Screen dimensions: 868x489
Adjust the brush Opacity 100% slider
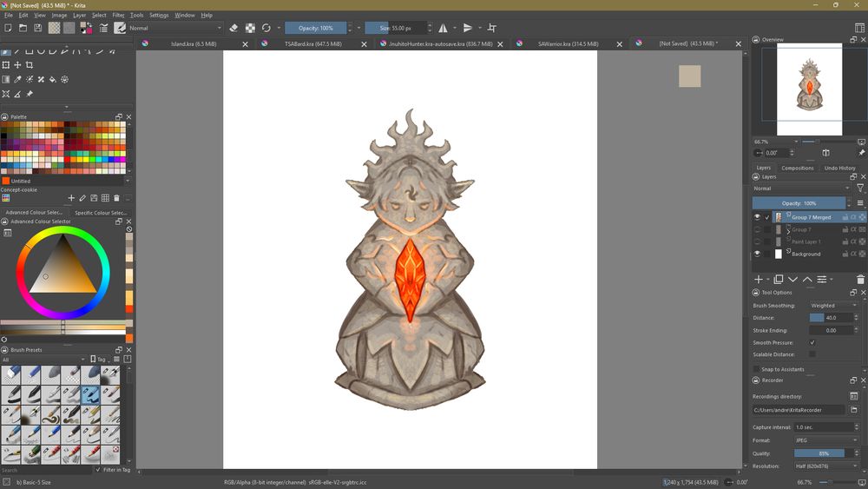(316, 28)
